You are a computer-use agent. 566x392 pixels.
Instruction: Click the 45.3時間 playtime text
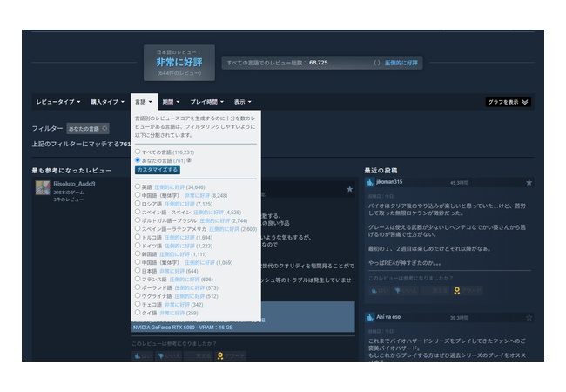pos(459,183)
